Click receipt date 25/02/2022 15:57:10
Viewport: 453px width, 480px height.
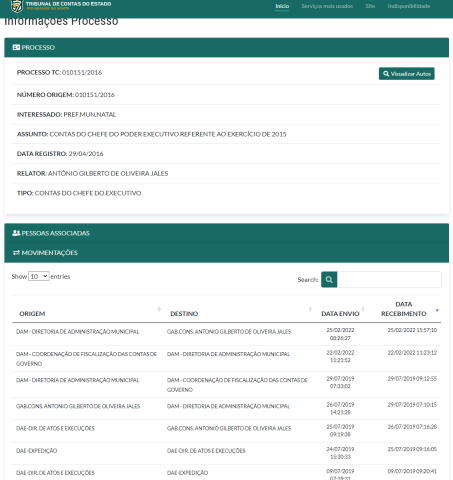pos(412,330)
